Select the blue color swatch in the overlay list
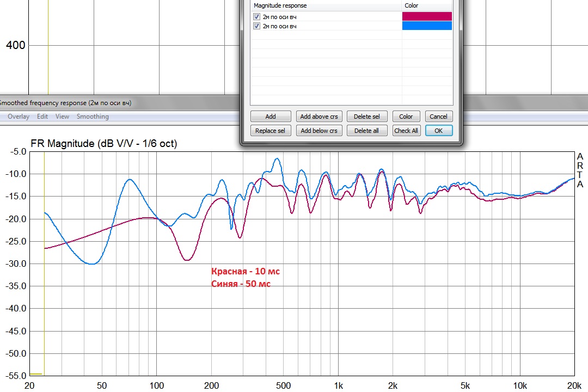 tap(427, 26)
